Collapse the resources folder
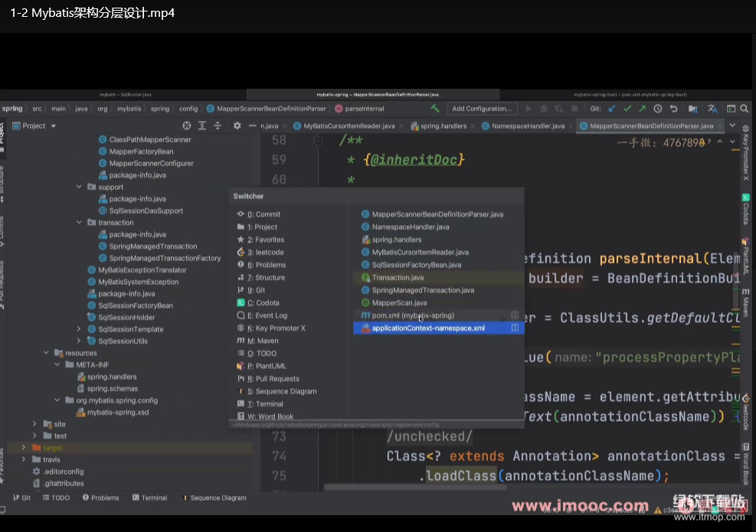Image resolution: width=756 pixels, height=532 pixels. pyautogui.click(x=46, y=353)
